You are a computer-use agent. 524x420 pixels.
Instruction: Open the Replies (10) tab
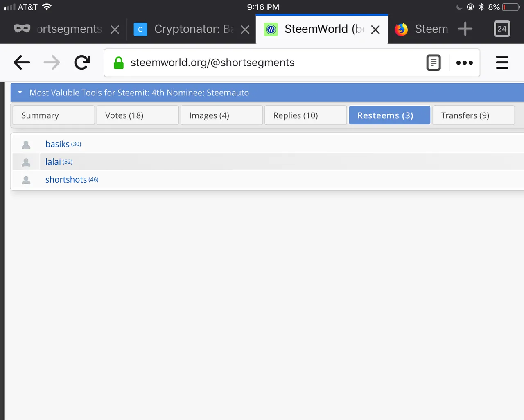(x=306, y=115)
